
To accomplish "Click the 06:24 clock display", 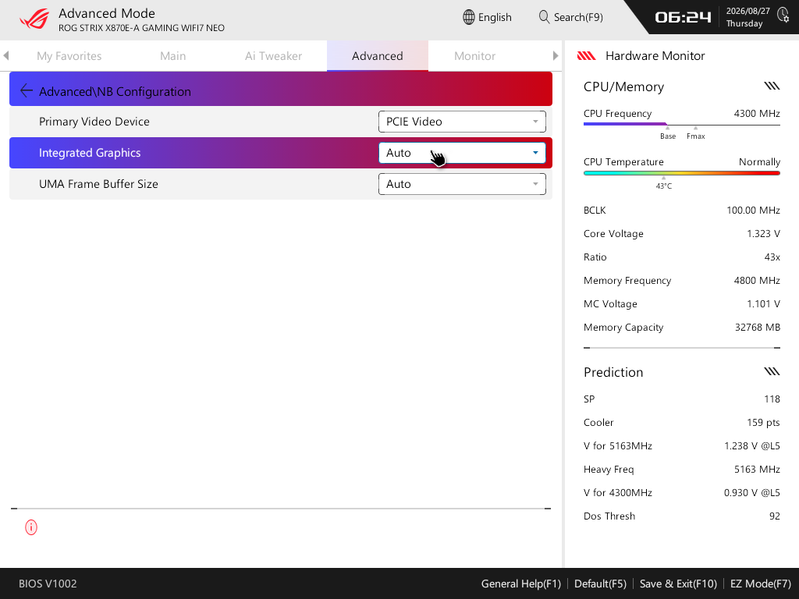I will click(683, 17).
